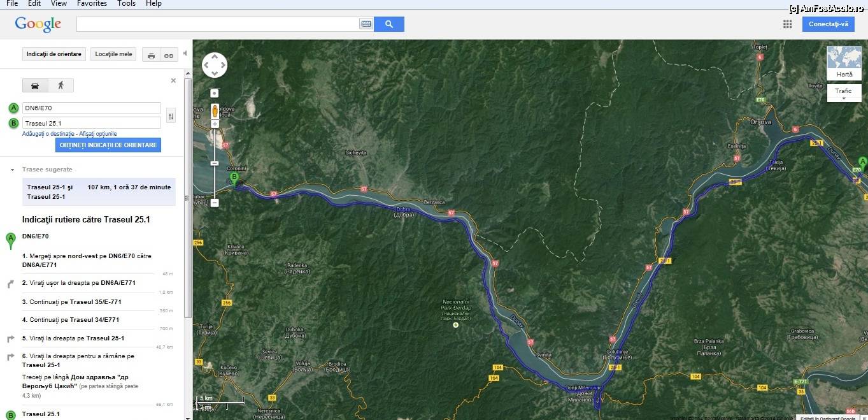Open the Google apps grid icon

(788, 24)
